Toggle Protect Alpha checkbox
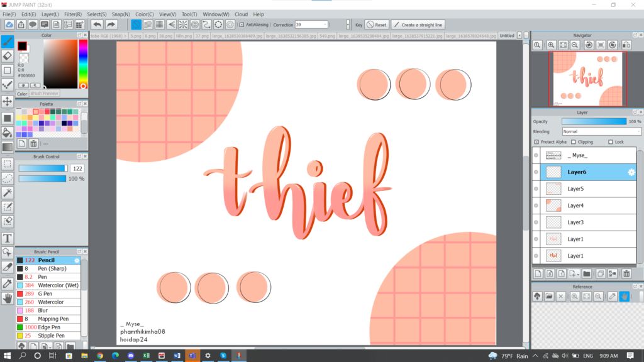 pyautogui.click(x=536, y=142)
